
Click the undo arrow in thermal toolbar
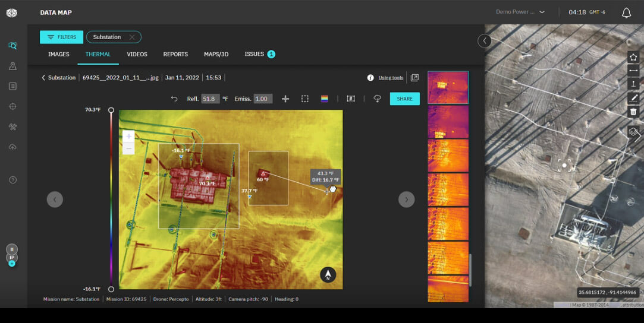(x=174, y=99)
